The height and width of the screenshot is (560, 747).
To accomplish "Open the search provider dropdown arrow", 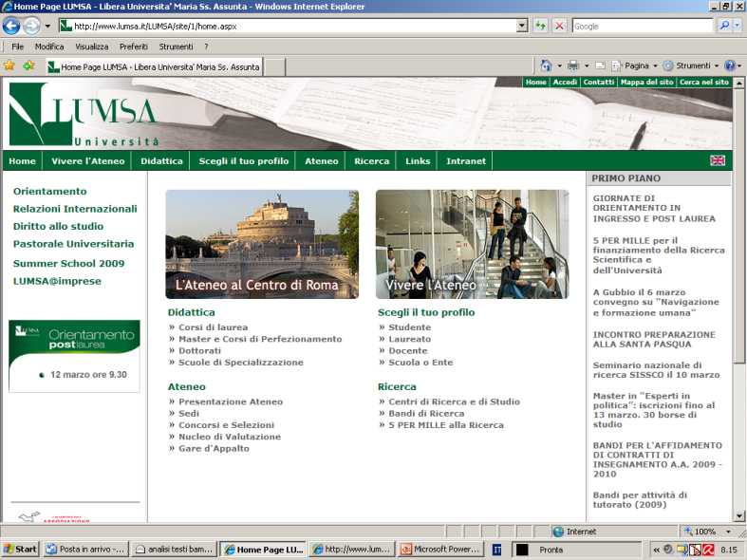I will point(738,26).
